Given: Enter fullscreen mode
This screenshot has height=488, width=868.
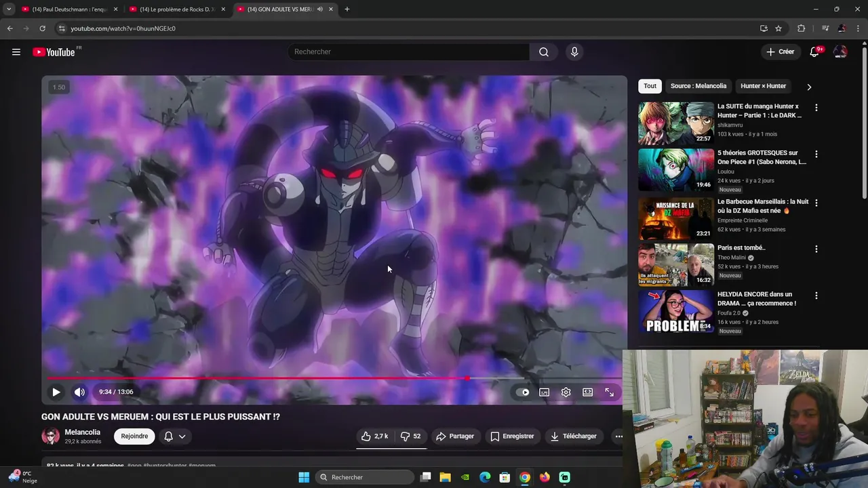Looking at the screenshot, I should coord(609,392).
